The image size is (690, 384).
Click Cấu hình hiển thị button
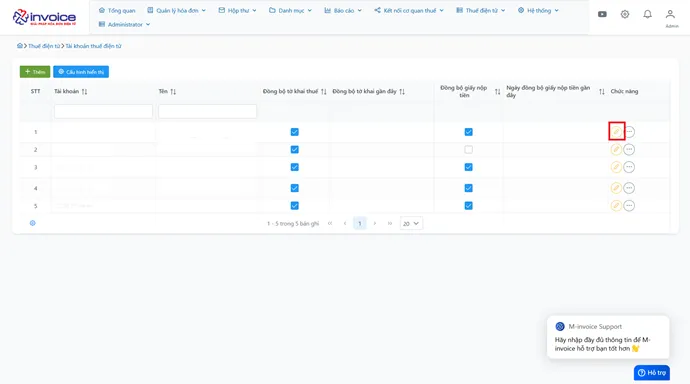point(81,72)
